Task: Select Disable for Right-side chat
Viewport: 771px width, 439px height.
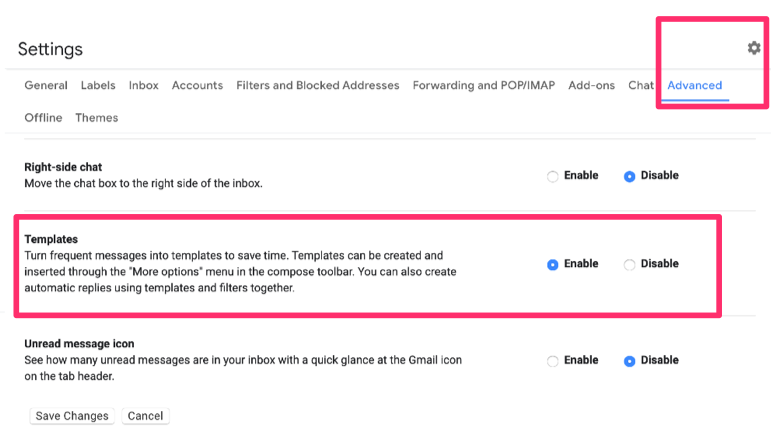Action: (x=629, y=176)
